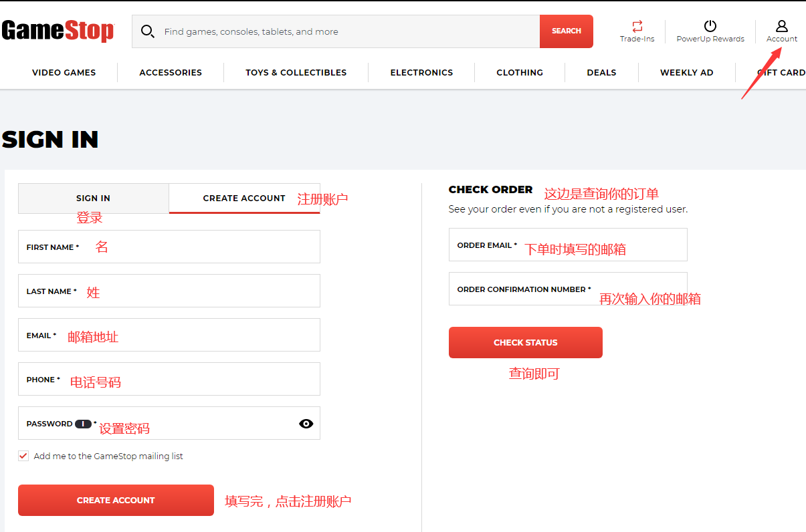
Task: Open the Electronics category menu
Action: [x=421, y=72]
